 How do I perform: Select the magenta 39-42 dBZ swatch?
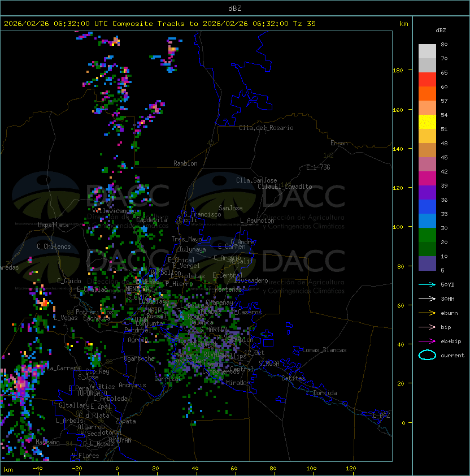pyautogui.click(x=427, y=179)
